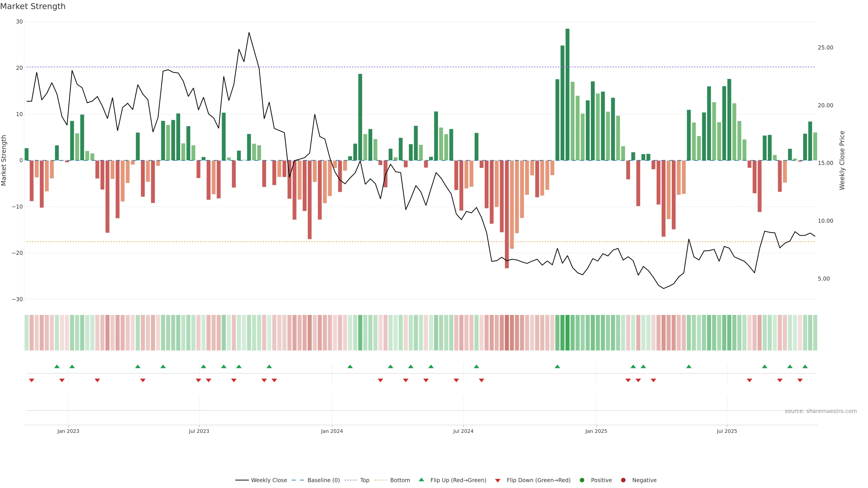
Task: Click the red Negative circle legend icon
Action: pos(623,480)
